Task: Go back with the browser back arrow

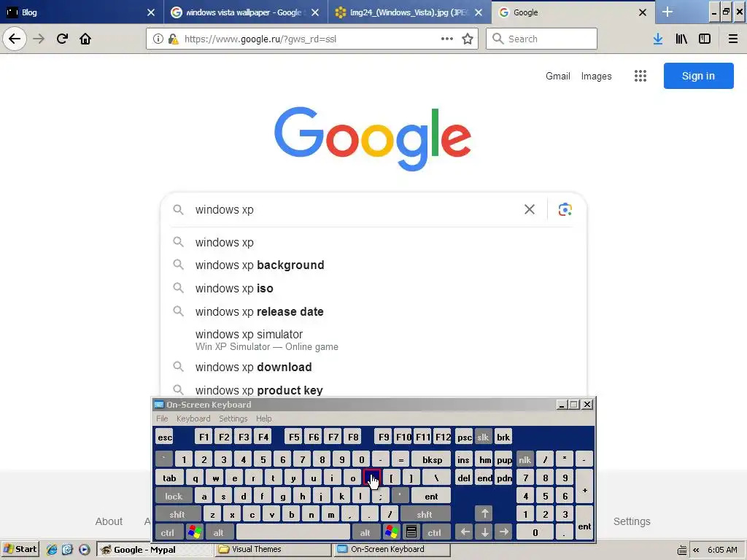Action: pos(15,39)
